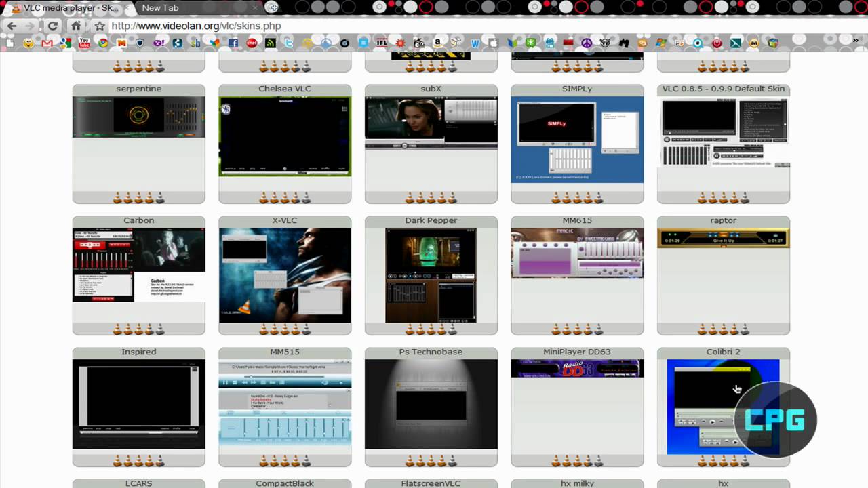
Task: Click the browser forward arrow
Action: (29, 26)
